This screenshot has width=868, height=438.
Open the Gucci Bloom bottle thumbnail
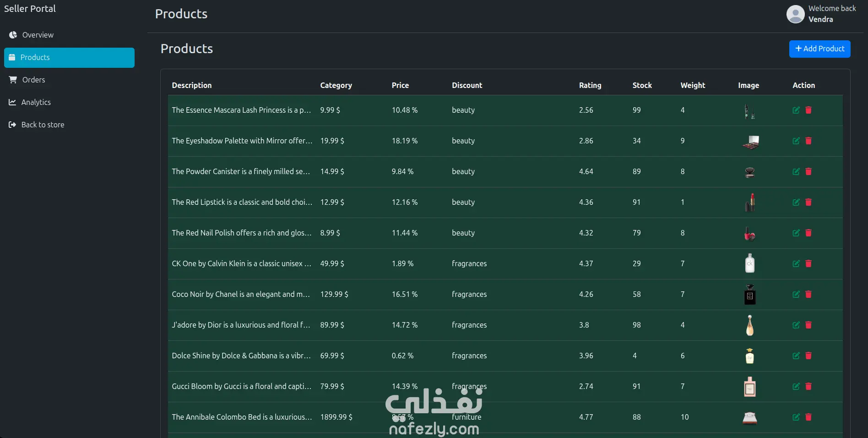click(749, 386)
